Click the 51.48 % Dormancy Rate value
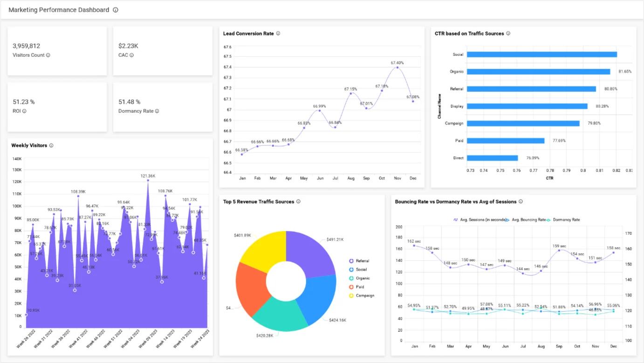The height and width of the screenshot is (363, 644). click(130, 102)
